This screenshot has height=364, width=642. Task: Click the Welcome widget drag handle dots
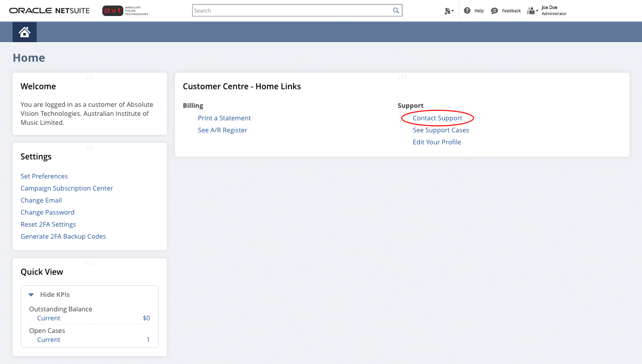pos(90,77)
